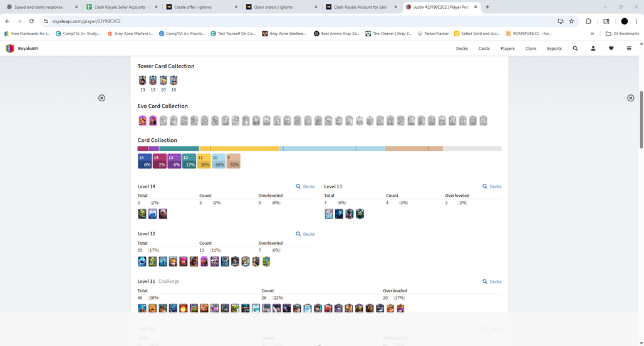This screenshot has width=644, height=346.
Task: Open the ROMSPURE.CC bookmark
Action: tap(529, 34)
